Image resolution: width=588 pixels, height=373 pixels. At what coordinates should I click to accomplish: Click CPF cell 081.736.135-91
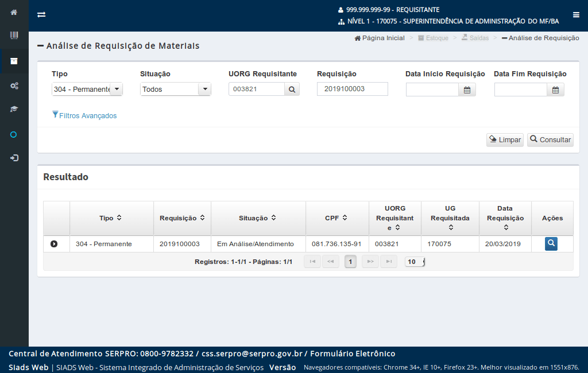336,244
